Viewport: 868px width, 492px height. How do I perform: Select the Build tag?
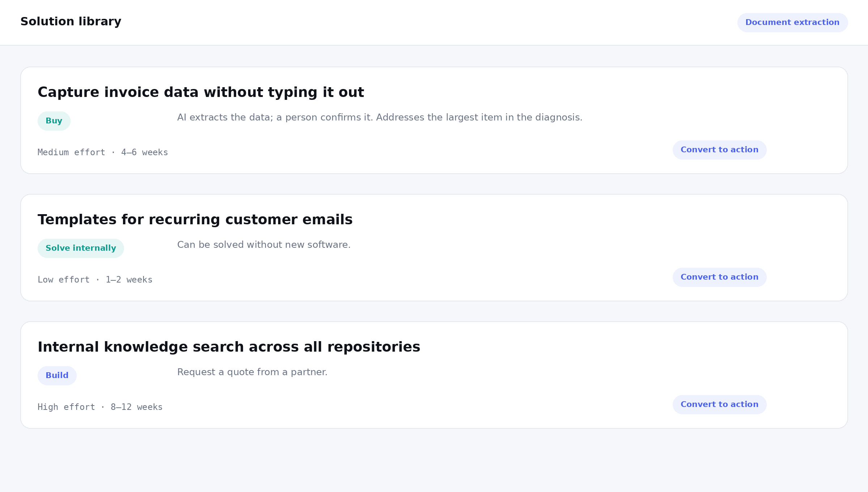[57, 376]
